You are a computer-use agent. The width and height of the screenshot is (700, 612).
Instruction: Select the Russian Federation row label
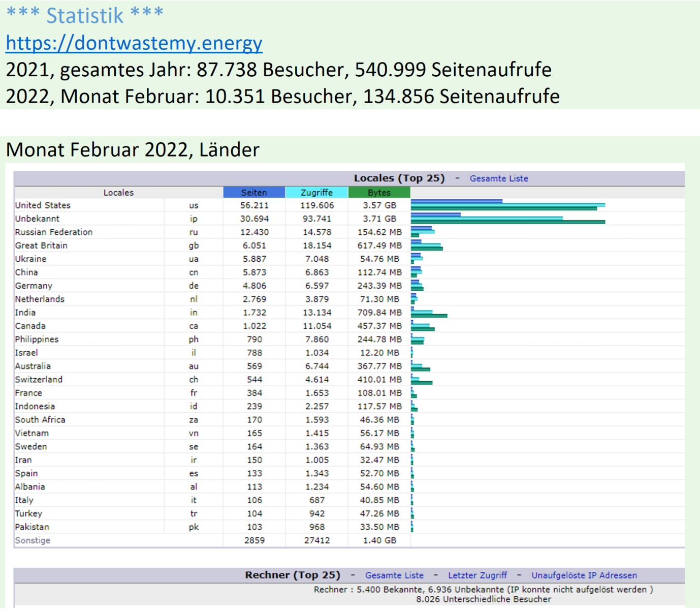(53, 232)
